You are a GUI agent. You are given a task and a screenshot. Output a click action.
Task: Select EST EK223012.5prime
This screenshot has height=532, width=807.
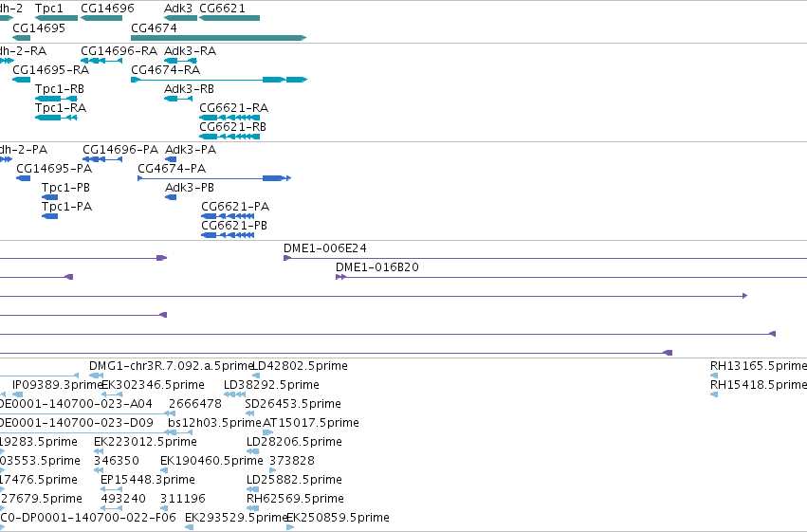(x=145, y=443)
